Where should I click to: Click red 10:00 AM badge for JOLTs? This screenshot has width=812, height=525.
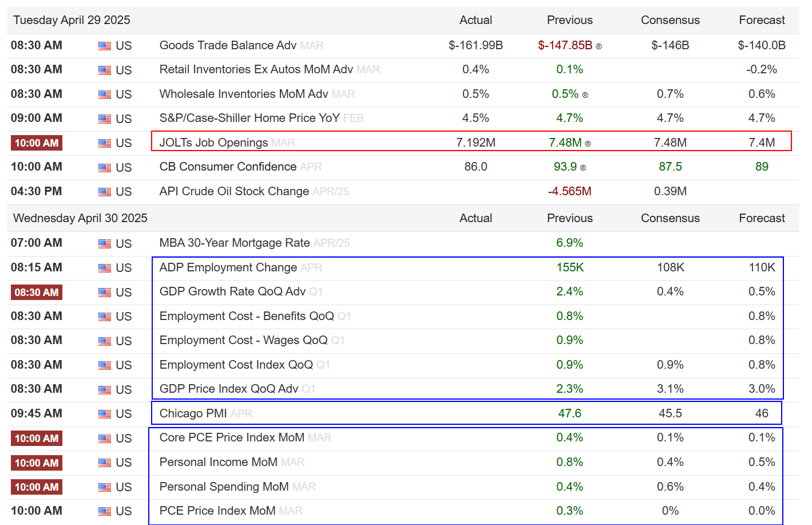tap(37, 143)
